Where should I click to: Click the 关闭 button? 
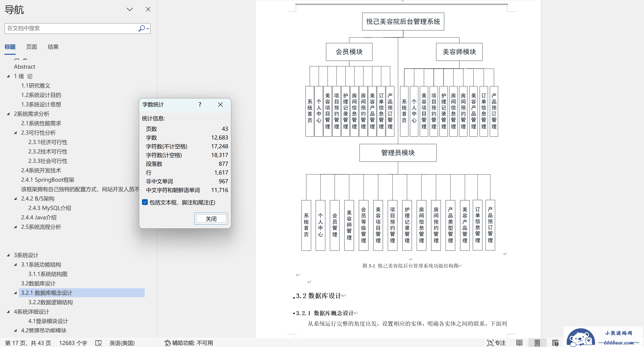pos(211,219)
